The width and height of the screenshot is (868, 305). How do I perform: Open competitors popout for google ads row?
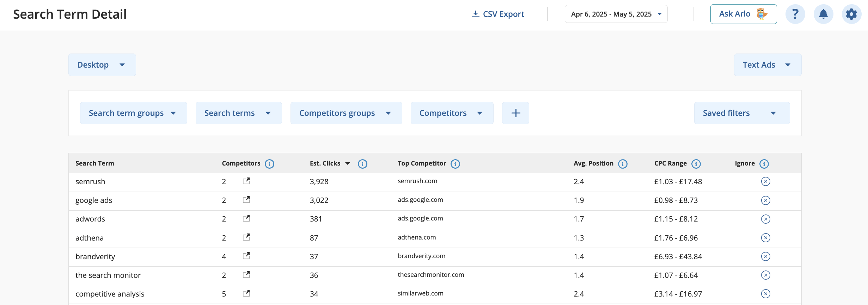(246, 200)
